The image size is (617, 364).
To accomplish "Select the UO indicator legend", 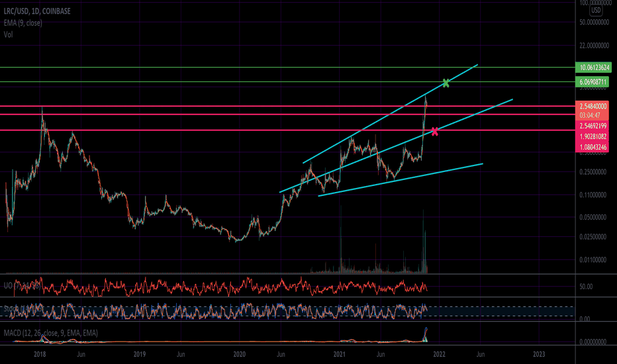I will [22, 286].
